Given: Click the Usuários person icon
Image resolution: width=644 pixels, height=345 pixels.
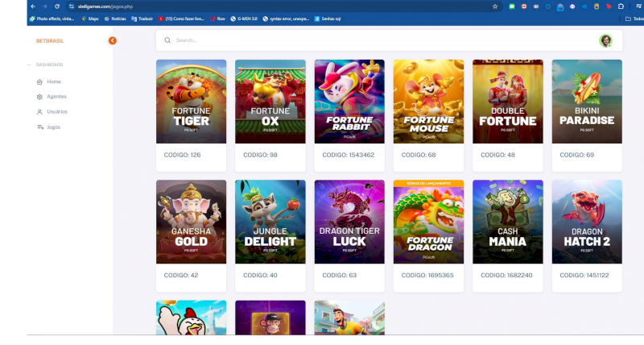Looking at the screenshot, I should click(39, 112).
